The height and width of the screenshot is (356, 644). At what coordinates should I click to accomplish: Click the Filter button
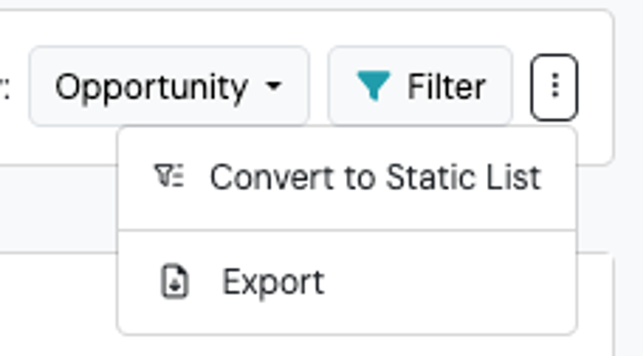point(421,86)
